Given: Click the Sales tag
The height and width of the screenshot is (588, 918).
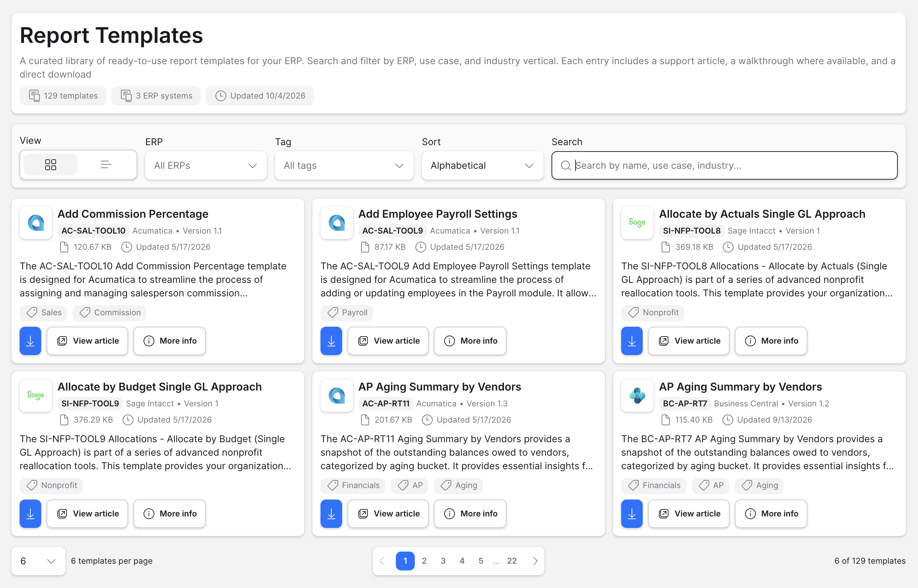Looking at the screenshot, I should click(x=44, y=312).
